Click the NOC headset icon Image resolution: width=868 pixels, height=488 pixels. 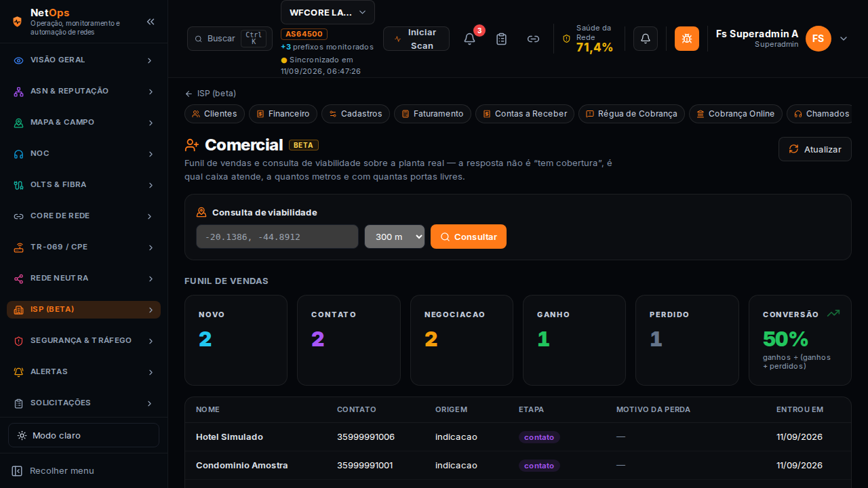tap(19, 154)
